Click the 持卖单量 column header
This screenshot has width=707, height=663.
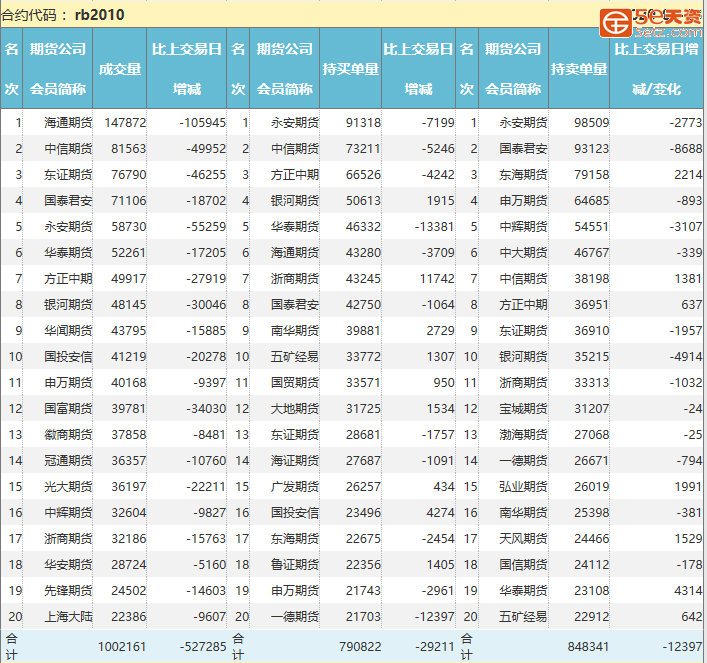point(579,69)
